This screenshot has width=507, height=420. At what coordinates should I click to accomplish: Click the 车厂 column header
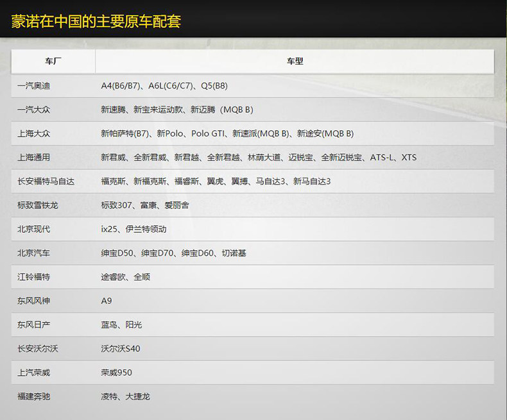(x=53, y=62)
